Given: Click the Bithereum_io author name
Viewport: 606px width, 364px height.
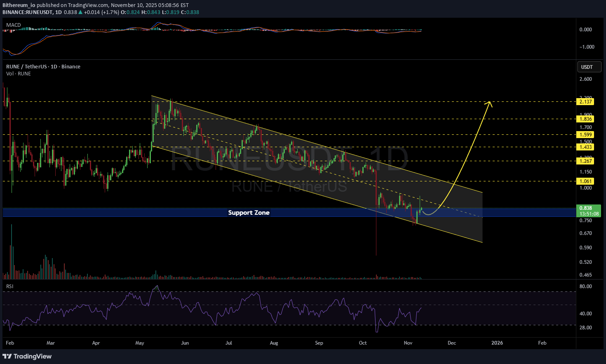Looking at the screenshot, I should click(x=19, y=5).
